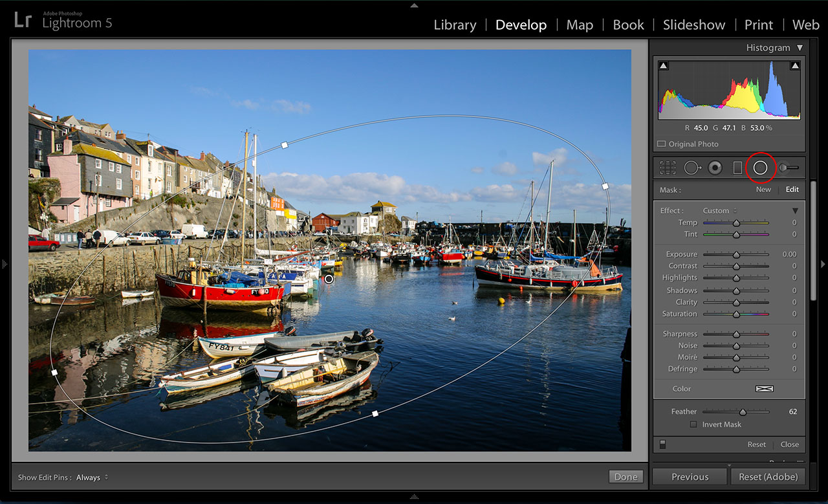Collapse the right panel group arrow
Image resolution: width=828 pixels, height=504 pixels.
point(823,264)
